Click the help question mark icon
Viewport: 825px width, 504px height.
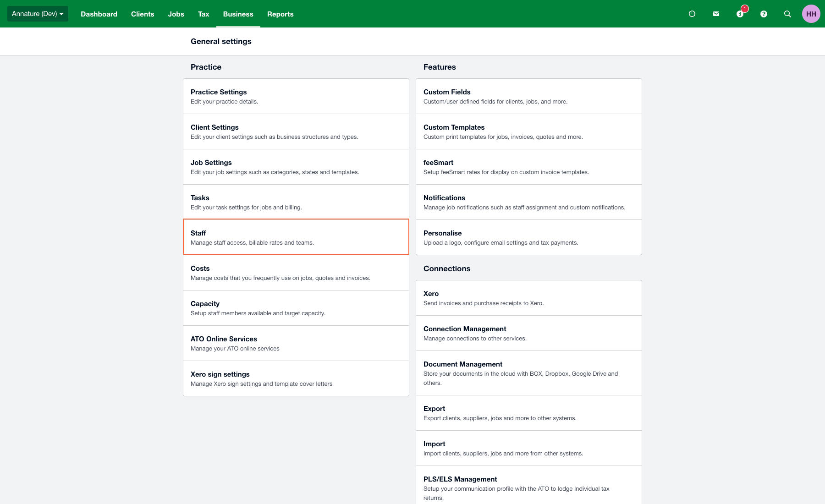(764, 14)
